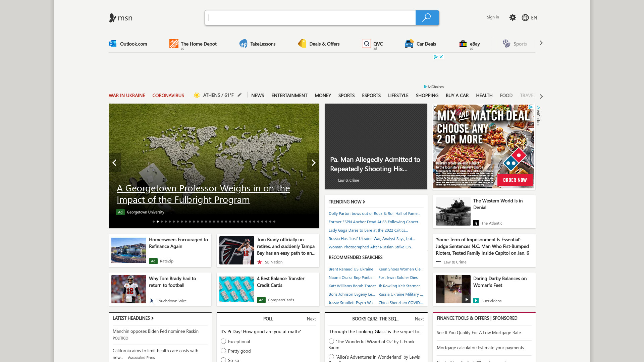Click the Deals & Offers tag icon
The image size is (644, 362).
(x=302, y=43)
